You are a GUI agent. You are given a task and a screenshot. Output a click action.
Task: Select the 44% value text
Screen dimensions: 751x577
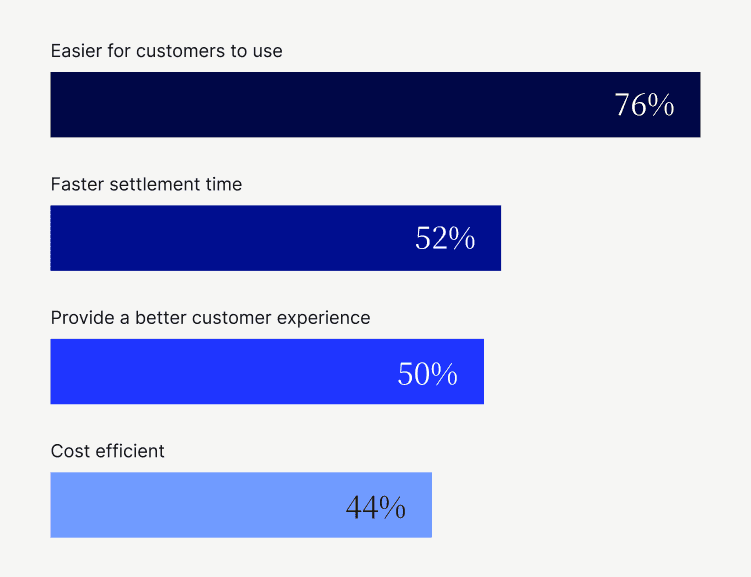pos(375,508)
